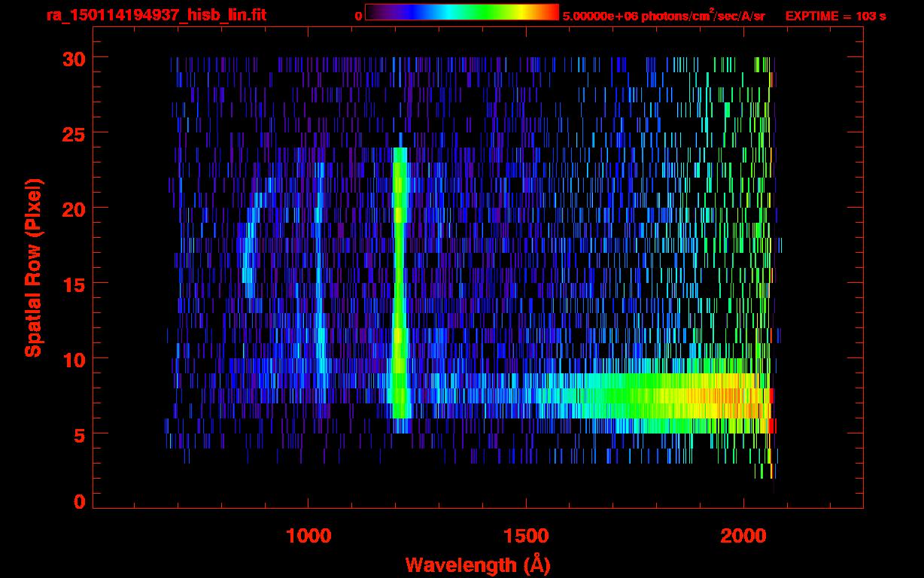The height and width of the screenshot is (578, 924).
Task: Click the rainbow color scale bar
Action: pyautogui.click(x=461, y=12)
